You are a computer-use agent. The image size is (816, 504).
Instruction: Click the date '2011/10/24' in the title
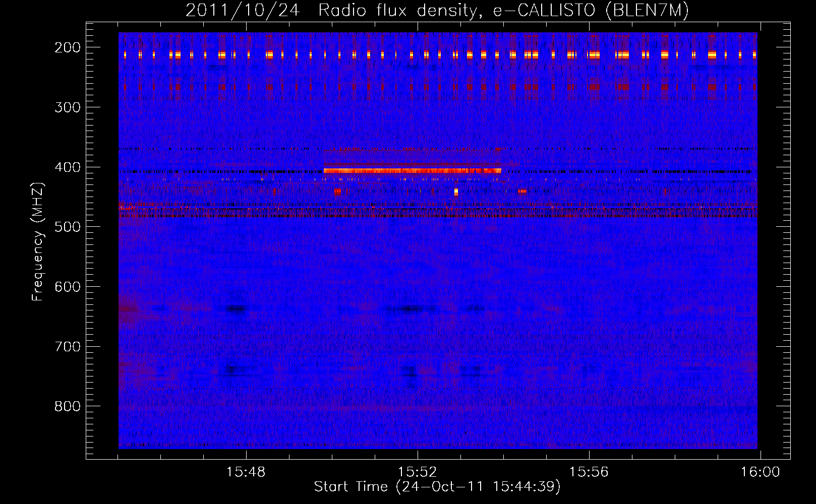(x=243, y=11)
